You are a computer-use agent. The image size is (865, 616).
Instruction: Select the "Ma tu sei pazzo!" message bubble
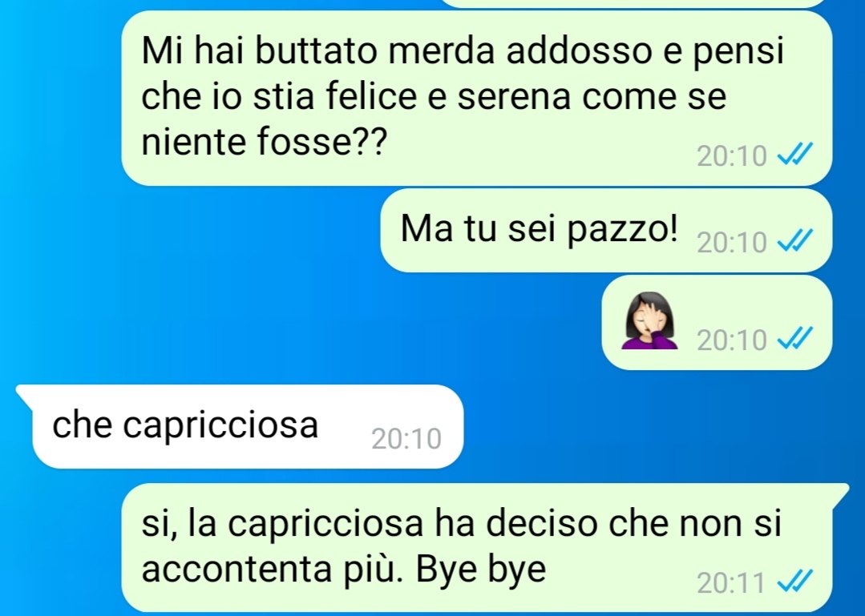pos(606,231)
